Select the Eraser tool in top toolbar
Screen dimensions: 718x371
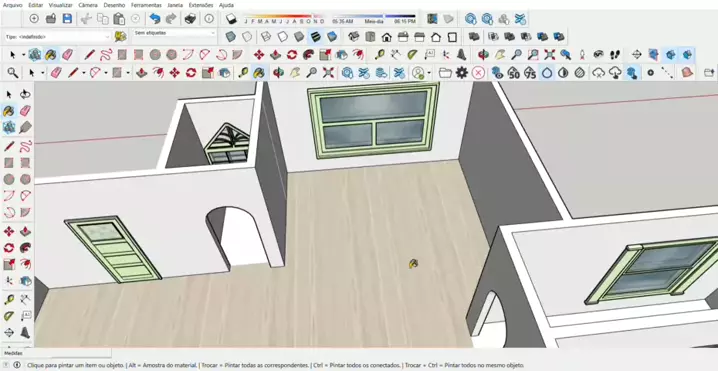point(67,55)
